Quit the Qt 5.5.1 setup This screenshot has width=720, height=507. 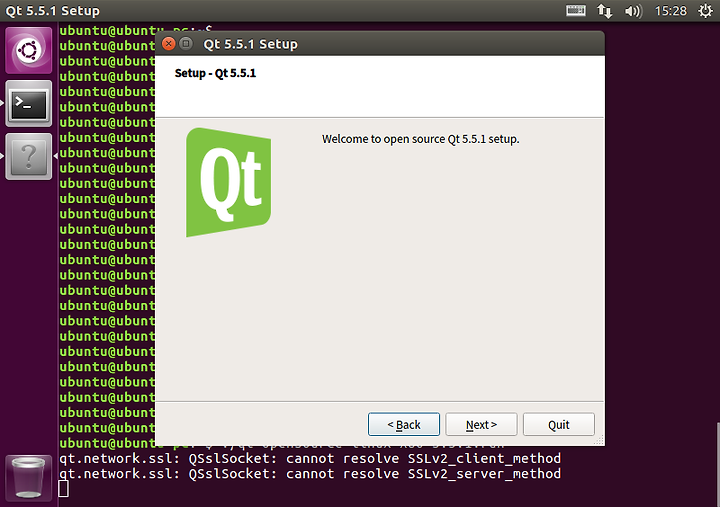click(x=559, y=424)
